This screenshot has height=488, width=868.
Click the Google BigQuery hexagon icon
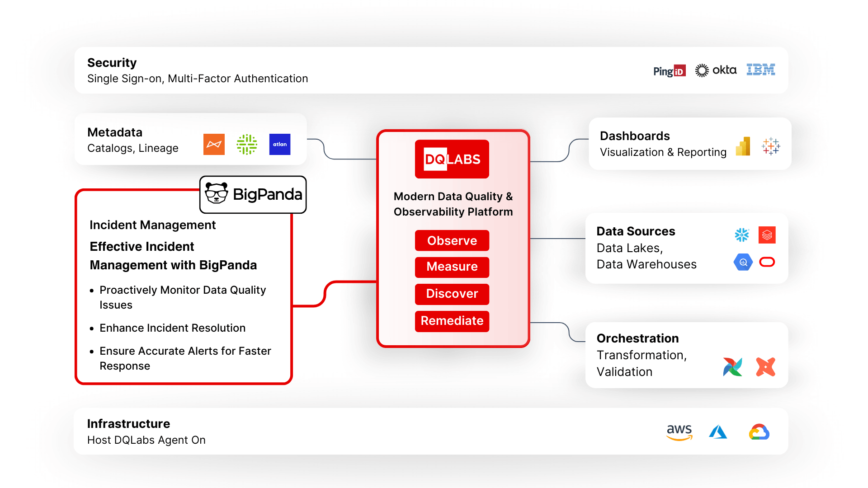[x=743, y=262]
